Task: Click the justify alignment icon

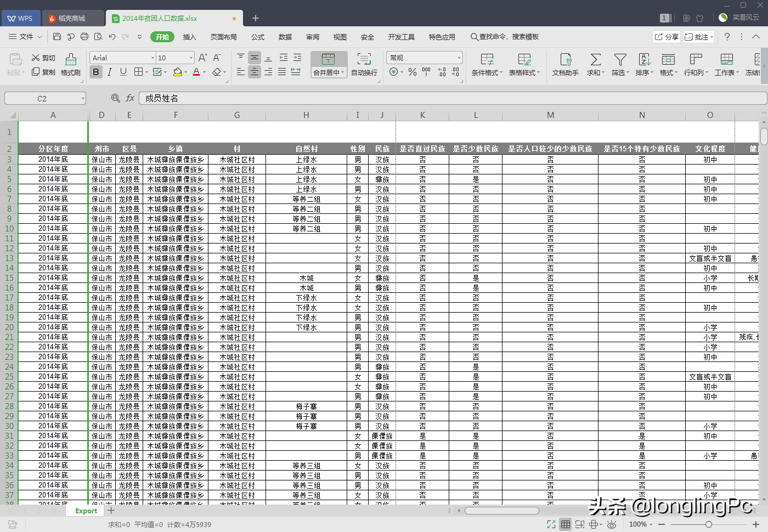Action: pyautogui.click(x=282, y=72)
